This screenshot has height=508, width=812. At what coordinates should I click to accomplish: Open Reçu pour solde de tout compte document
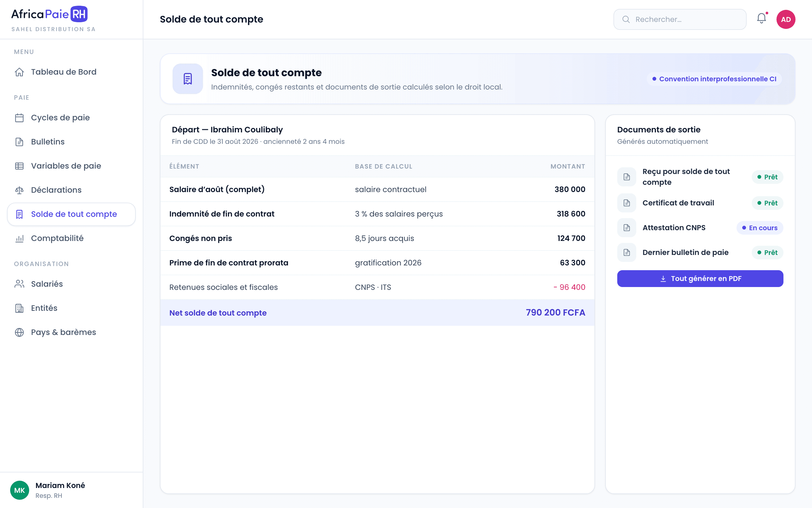point(700,177)
